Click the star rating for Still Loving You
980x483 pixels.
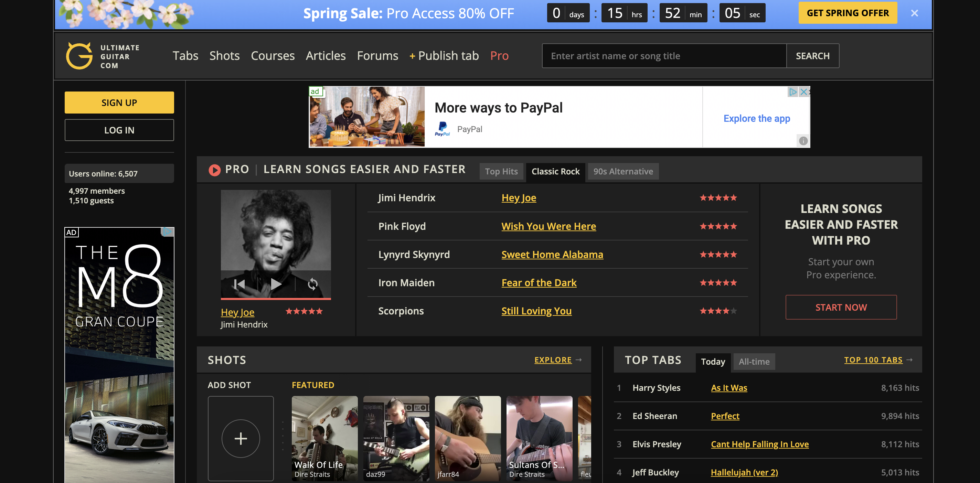[x=718, y=311]
